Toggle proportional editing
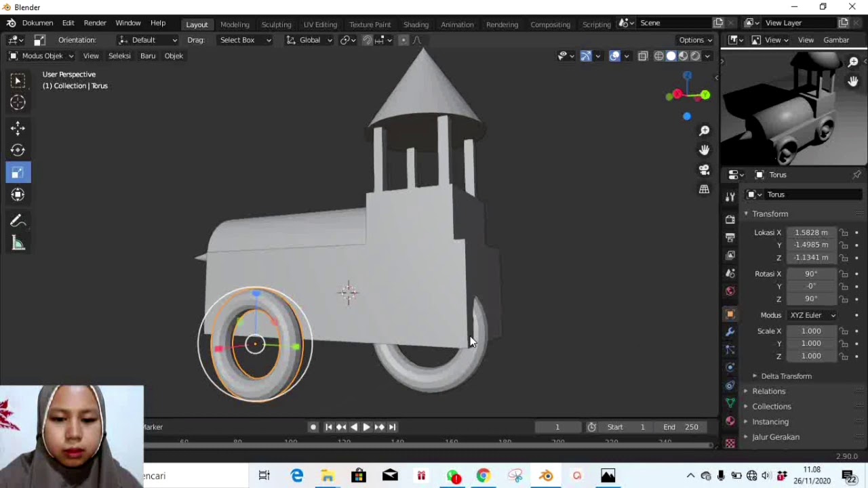This screenshot has height=488, width=868. click(403, 40)
